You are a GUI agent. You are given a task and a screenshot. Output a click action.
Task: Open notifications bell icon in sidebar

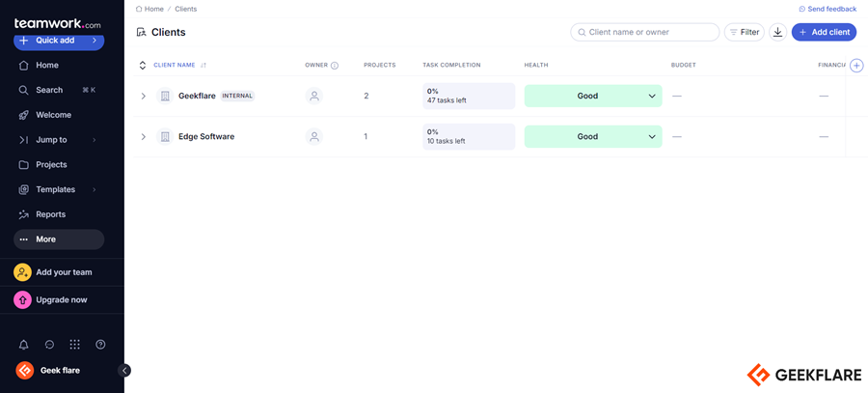tap(23, 345)
